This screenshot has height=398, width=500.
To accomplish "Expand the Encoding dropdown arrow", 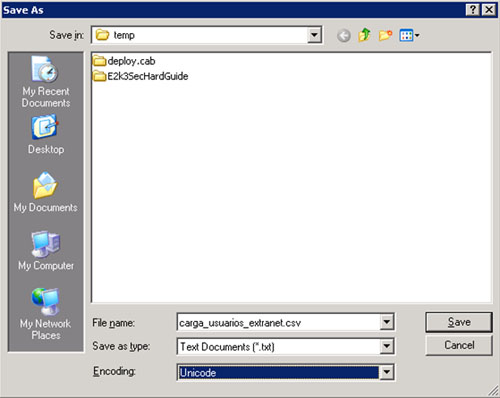I will click(x=387, y=372).
